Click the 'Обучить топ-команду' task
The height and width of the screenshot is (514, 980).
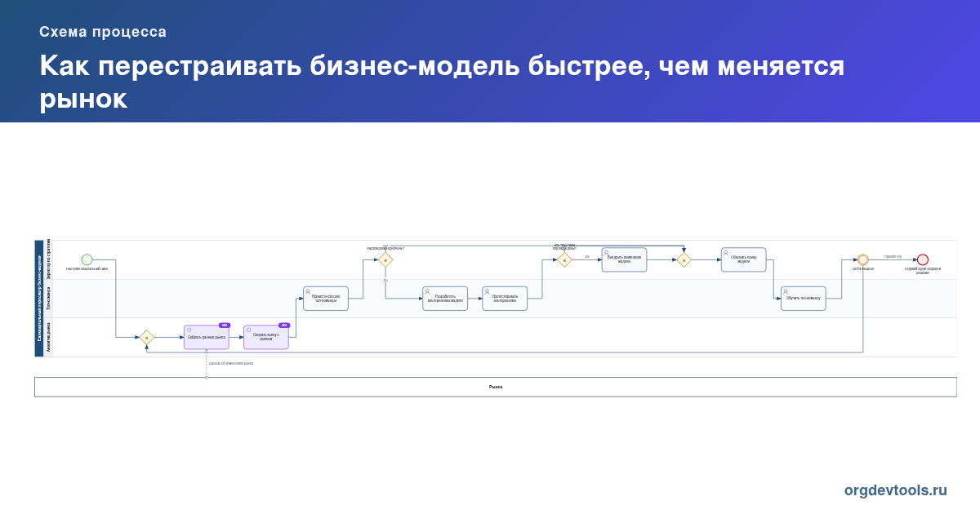click(803, 299)
